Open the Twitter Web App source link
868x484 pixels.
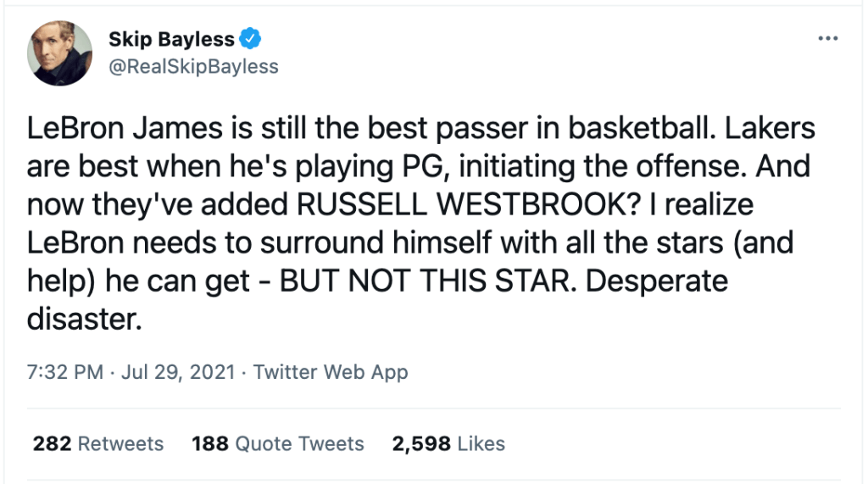[331, 372]
